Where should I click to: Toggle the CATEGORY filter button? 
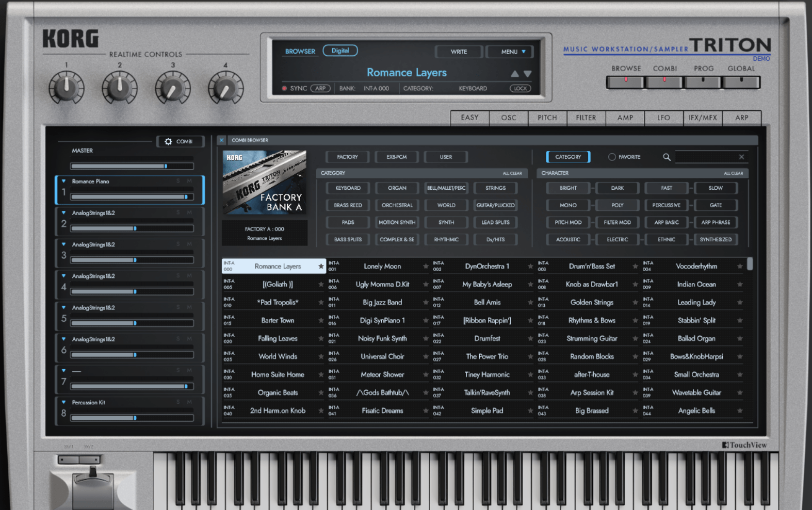[568, 157]
